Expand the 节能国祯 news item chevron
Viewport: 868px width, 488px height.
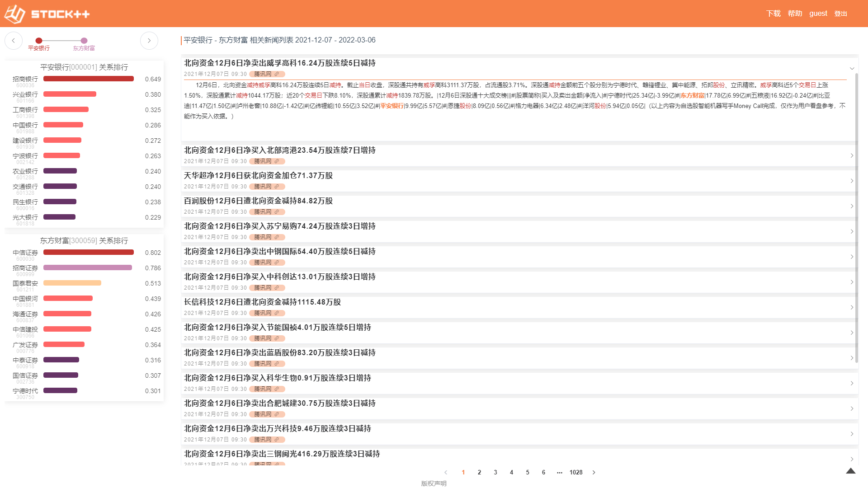pyautogui.click(x=852, y=333)
